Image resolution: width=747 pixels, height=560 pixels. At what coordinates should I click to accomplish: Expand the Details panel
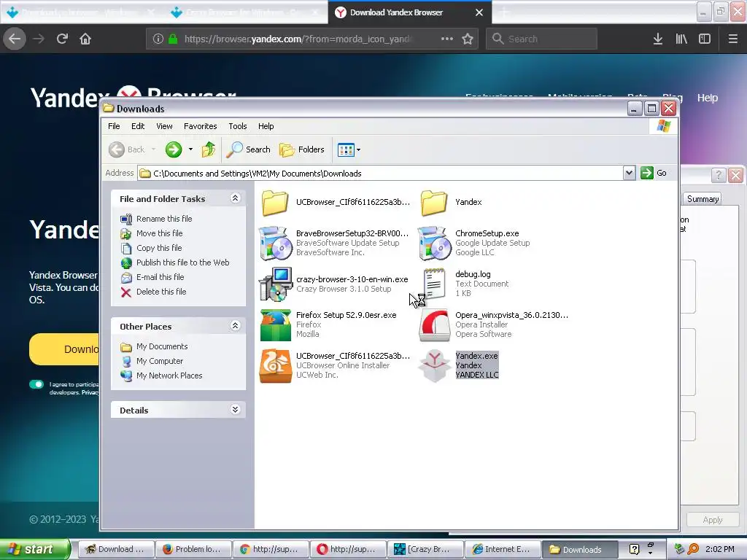(x=235, y=410)
